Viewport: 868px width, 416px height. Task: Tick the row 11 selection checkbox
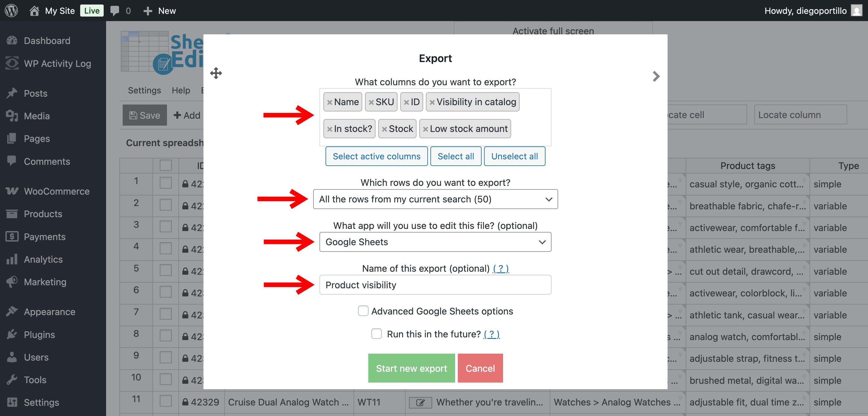[x=165, y=401]
